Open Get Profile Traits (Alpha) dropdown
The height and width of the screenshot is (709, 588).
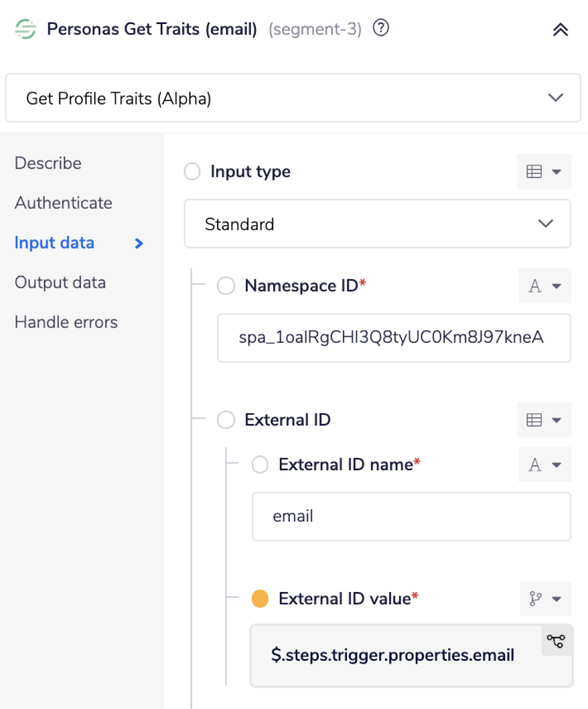coord(293,98)
